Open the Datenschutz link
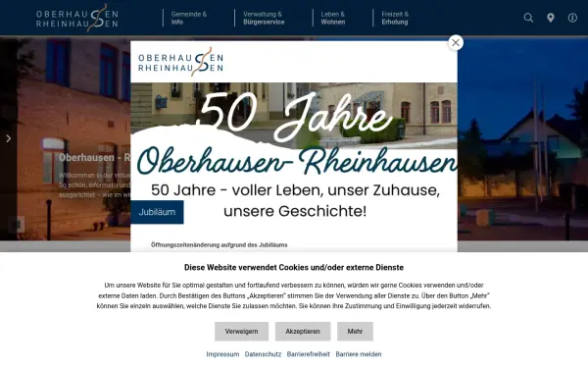The width and height of the screenshot is (588, 368). [x=263, y=354]
